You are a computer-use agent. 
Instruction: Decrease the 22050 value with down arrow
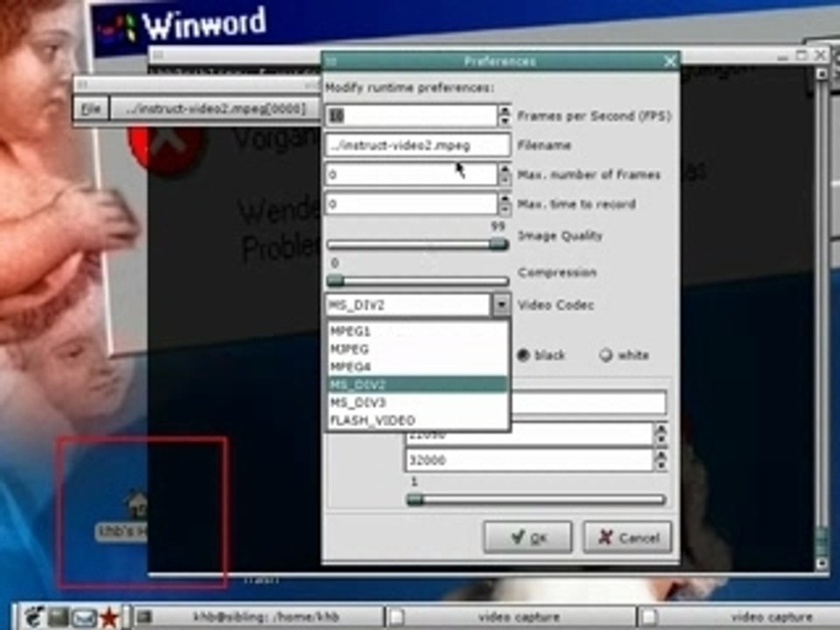point(661,440)
